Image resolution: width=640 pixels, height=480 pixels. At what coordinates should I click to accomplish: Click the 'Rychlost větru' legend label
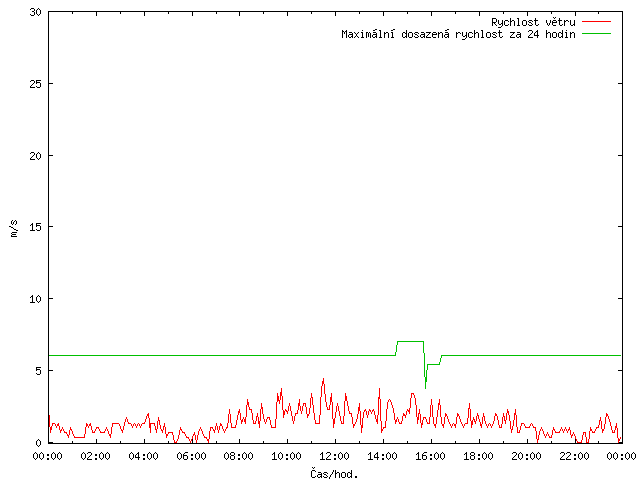[533, 22]
